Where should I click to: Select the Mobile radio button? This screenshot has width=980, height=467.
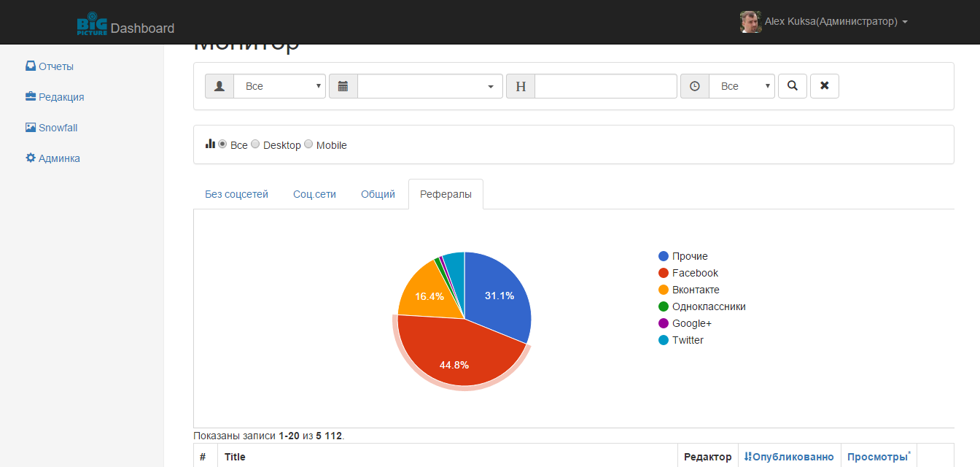tap(308, 144)
